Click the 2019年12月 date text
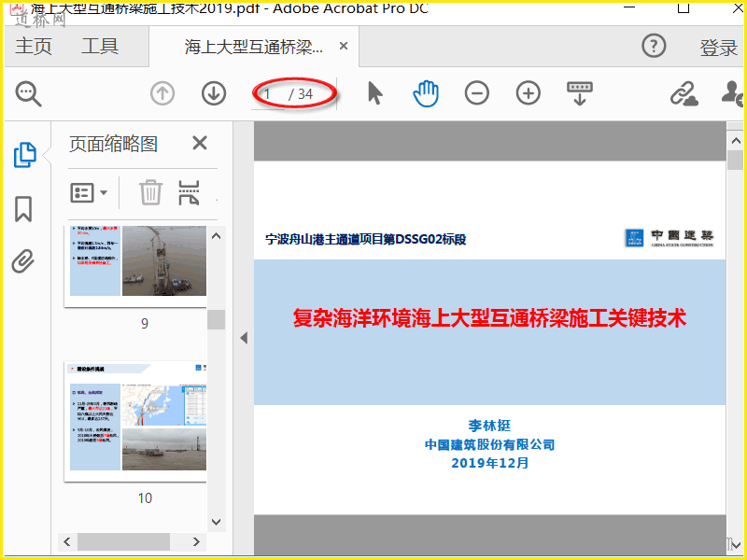 [489, 462]
